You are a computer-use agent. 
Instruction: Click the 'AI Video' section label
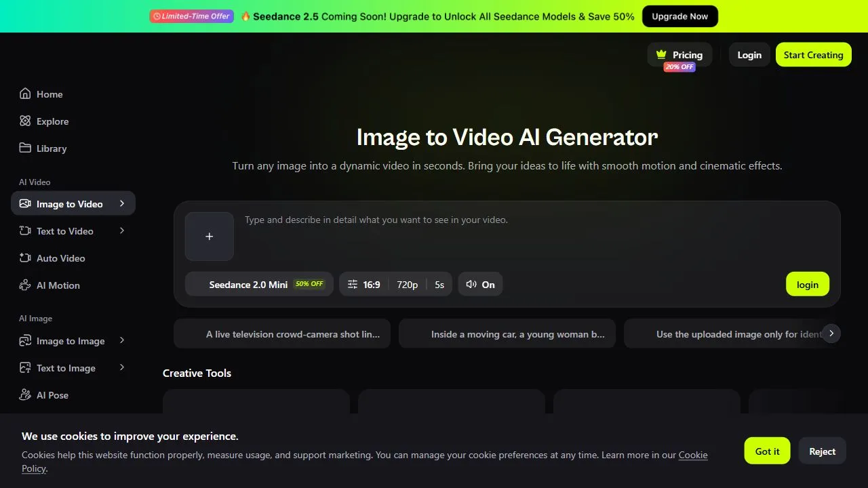click(35, 182)
